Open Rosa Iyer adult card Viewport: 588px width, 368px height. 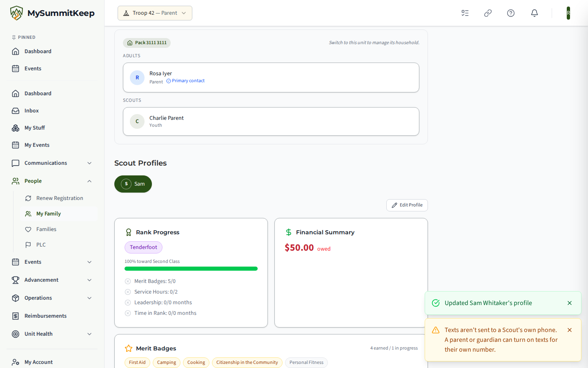point(271,77)
